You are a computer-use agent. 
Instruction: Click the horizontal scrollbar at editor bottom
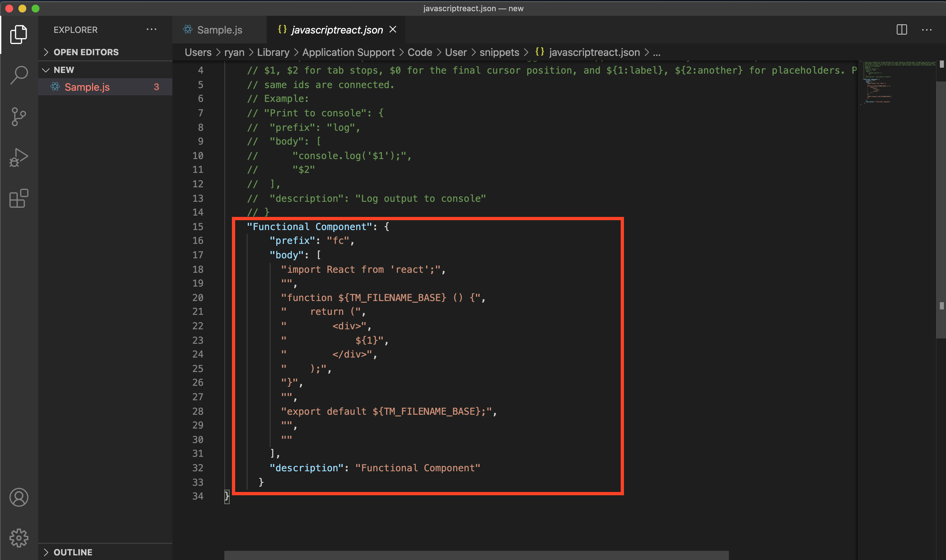pyautogui.click(x=476, y=555)
